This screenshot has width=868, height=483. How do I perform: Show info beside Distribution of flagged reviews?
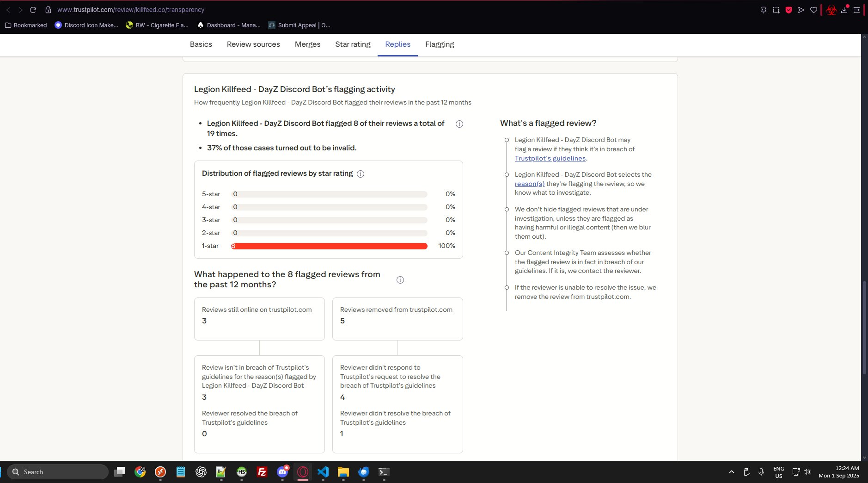tap(361, 174)
